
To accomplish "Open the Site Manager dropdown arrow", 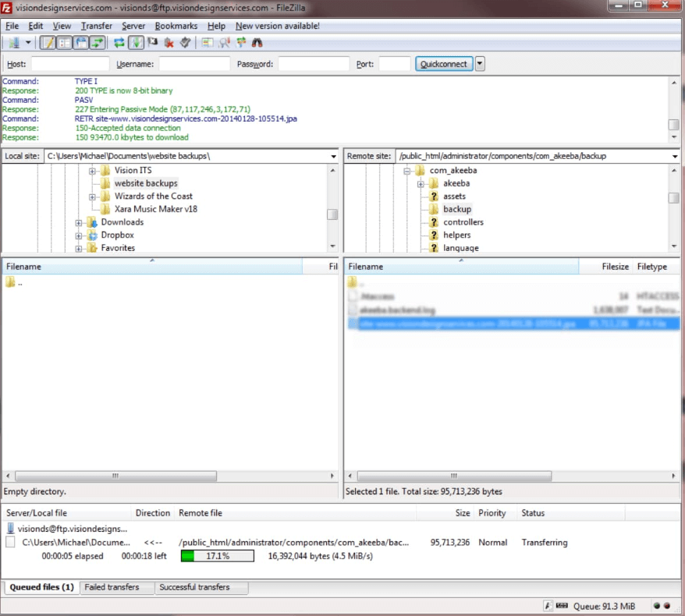I will click(x=28, y=43).
